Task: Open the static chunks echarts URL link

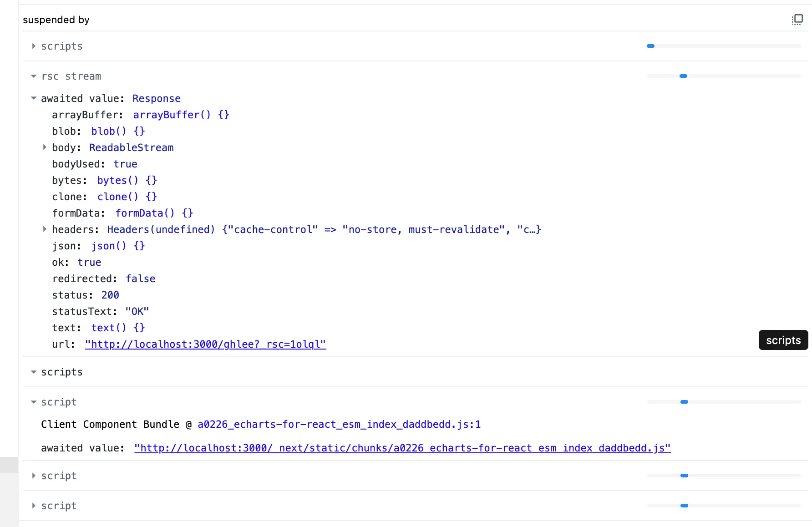Action: click(x=402, y=448)
